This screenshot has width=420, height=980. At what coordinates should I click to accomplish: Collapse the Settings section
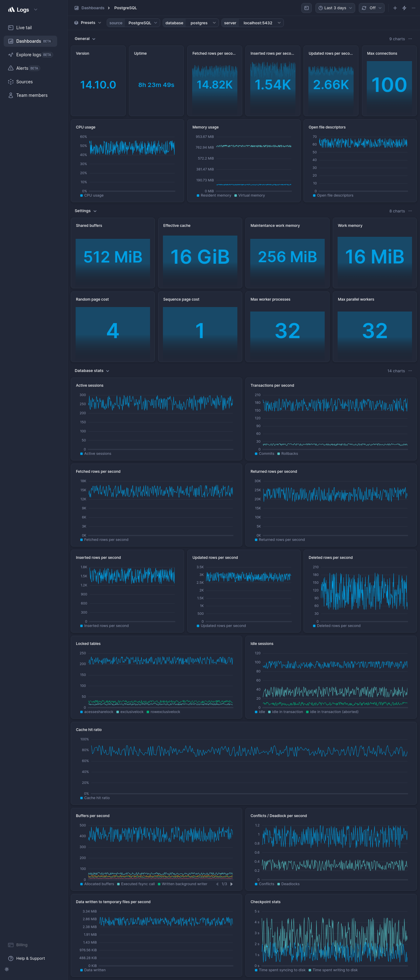[85, 211]
